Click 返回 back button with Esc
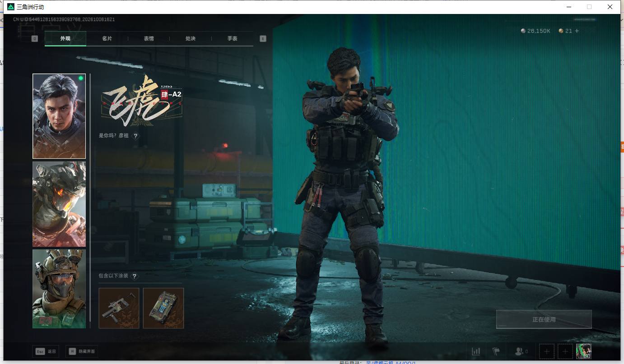This screenshot has height=364, width=624. pos(46,351)
